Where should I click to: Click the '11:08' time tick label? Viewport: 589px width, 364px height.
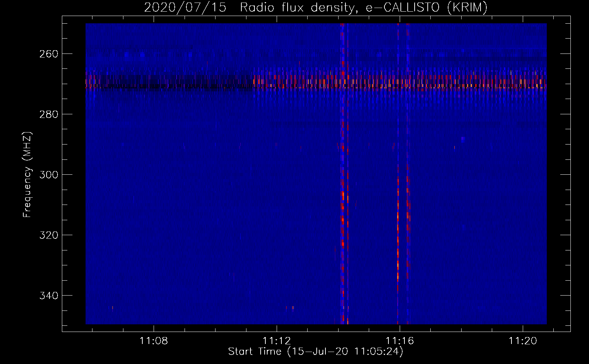[x=154, y=341]
